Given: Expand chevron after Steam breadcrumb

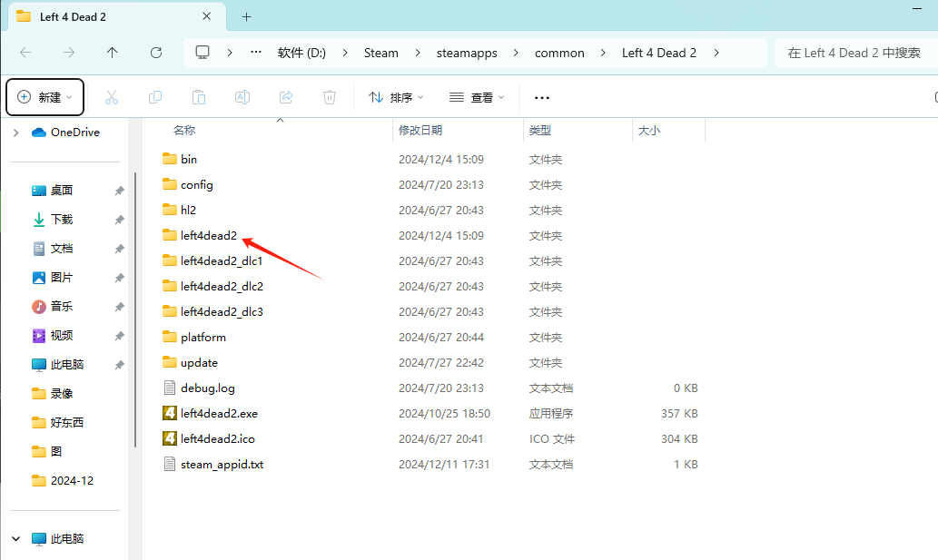Looking at the screenshot, I should 418,53.
